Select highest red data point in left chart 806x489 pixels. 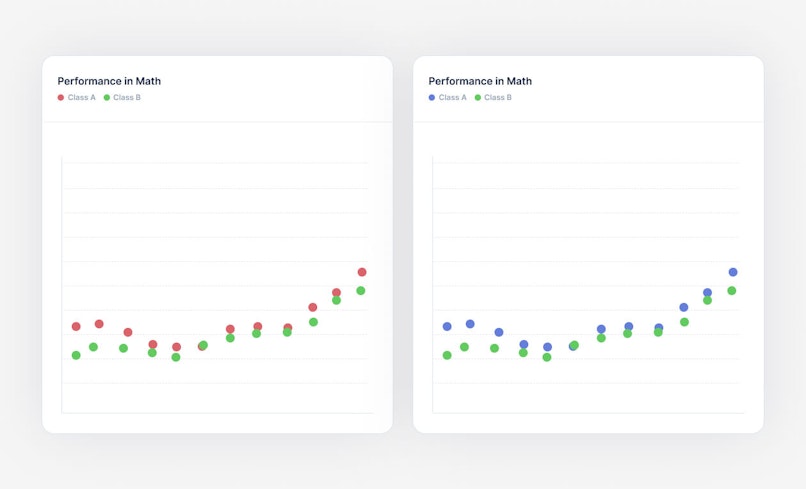(x=362, y=272)
